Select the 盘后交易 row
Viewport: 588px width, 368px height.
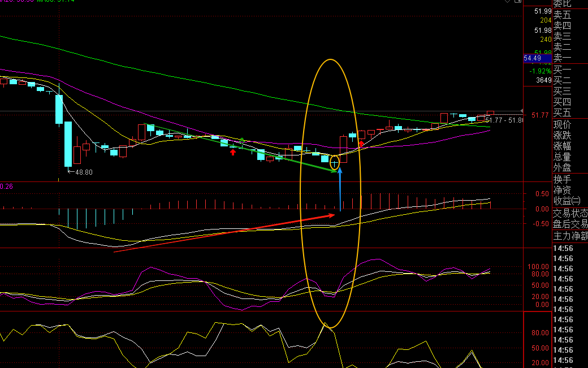coord(570,224)
